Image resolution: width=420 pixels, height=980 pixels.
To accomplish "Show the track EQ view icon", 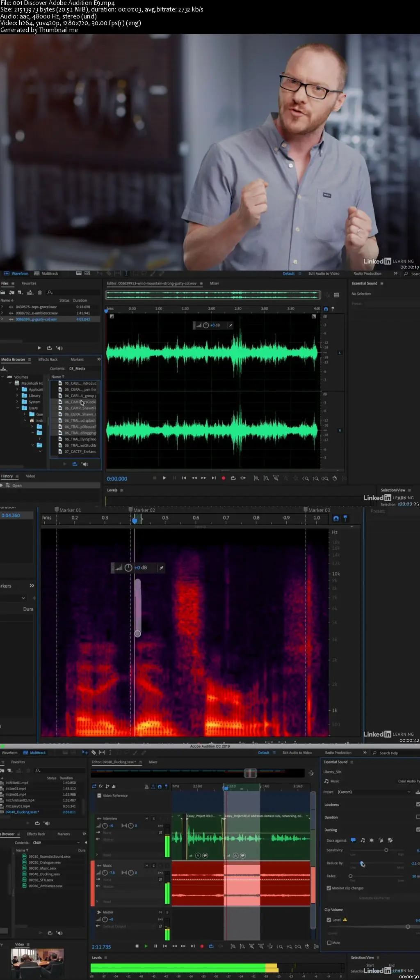I will (114, 786).
